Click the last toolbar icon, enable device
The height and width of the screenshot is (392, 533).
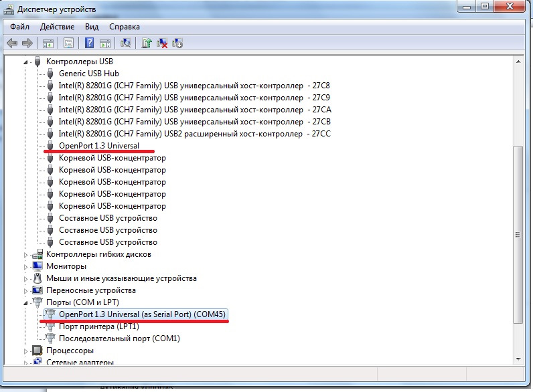pyautogui.click(x=177, y=43)
